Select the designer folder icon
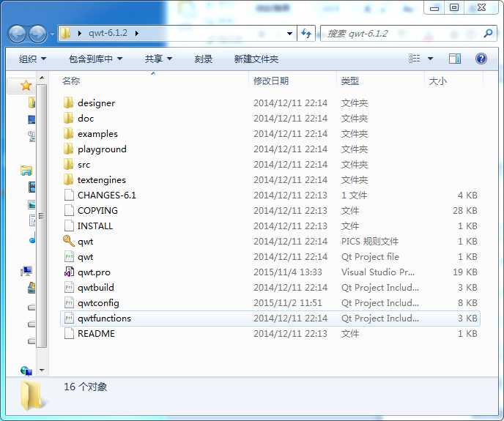Viewport: 504px width, 421px height. [x=68, y=103]
